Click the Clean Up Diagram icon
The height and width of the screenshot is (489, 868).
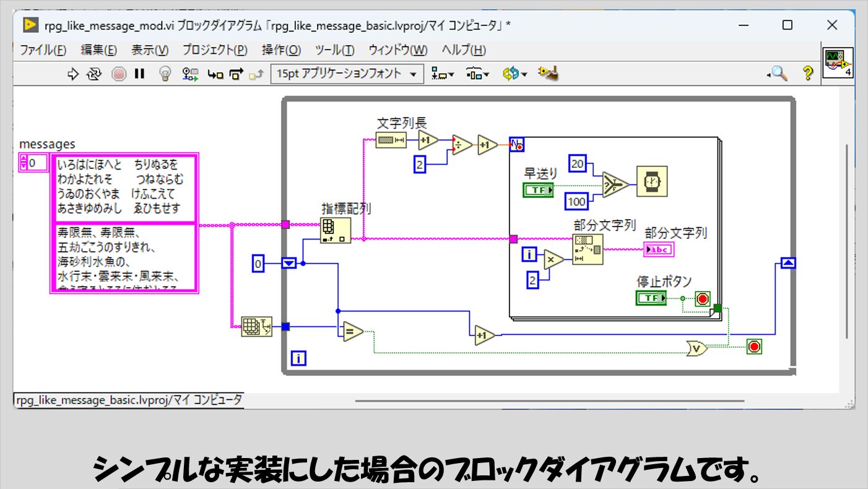pos(549,74)
